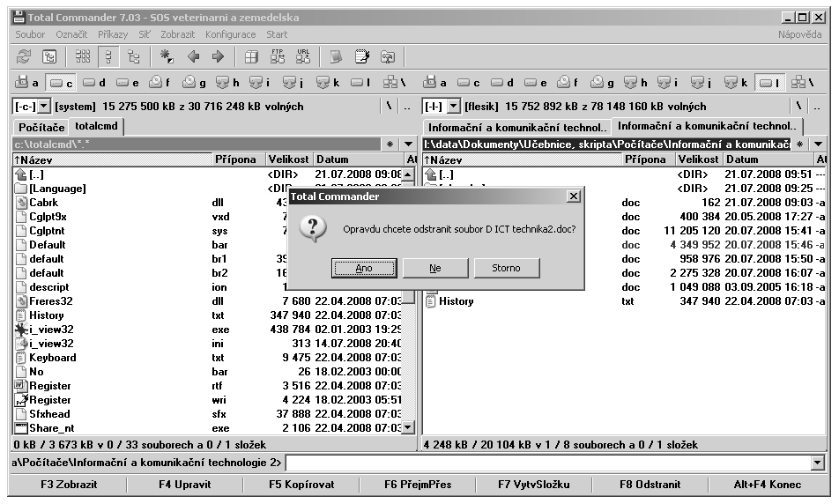Select the [Language] folder in left panel
This screenshot has width=839, height=504.
point(208,189)
